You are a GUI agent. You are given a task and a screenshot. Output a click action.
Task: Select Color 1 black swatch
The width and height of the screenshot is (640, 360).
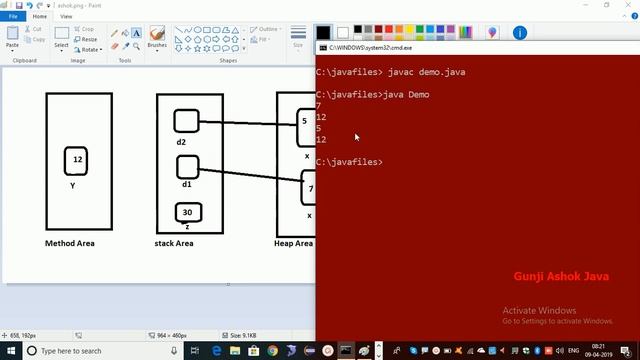(x=323, y=33)
